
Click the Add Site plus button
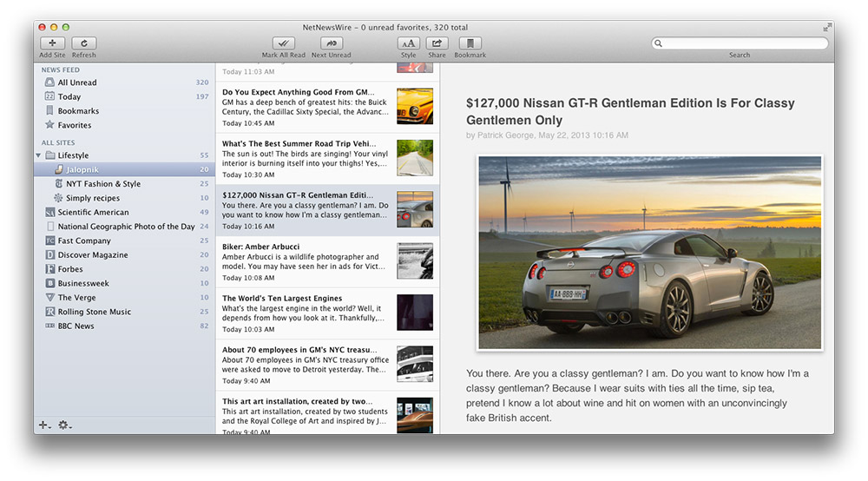pos(52,43)
